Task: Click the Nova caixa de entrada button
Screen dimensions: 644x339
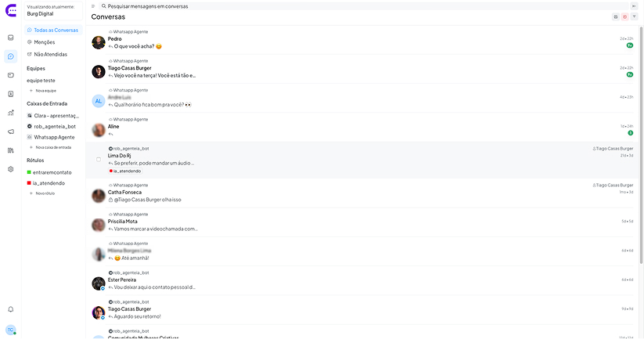Action: (x=53, y=147)
